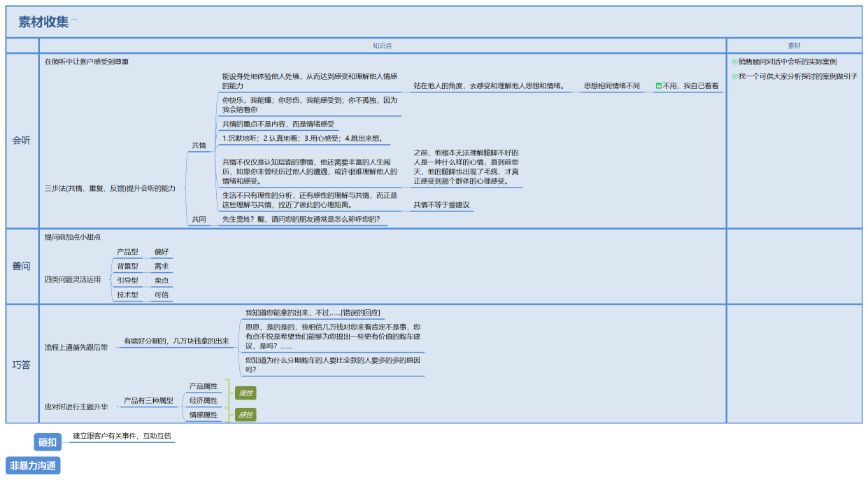Image resolution: width=868 pixels, height=480 pixels.
Task: Select the green 感性 summary label
Action: tap(246, 415)
